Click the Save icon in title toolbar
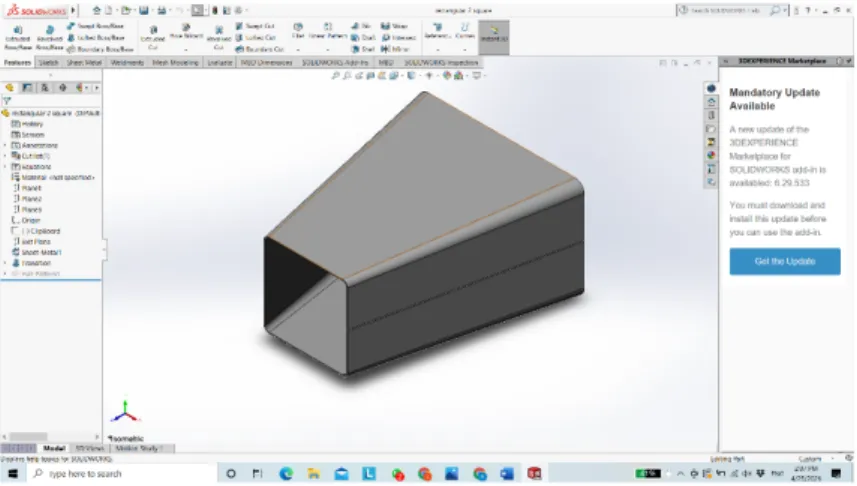The width and height of the screenshot is (857, 486). pos(143,10)
